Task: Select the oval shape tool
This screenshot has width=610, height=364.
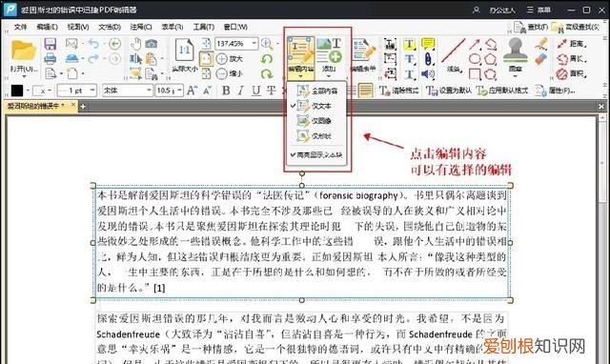Action: (475, 59)
